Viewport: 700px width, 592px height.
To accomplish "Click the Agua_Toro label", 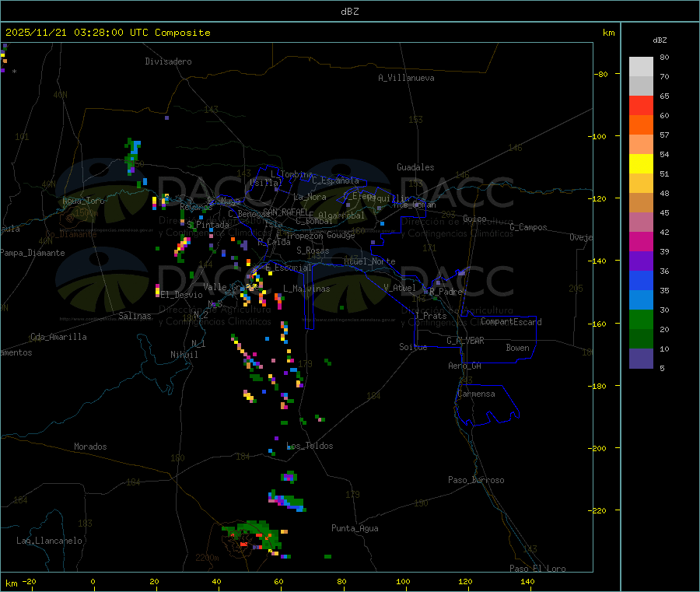I will pos(83,201).
